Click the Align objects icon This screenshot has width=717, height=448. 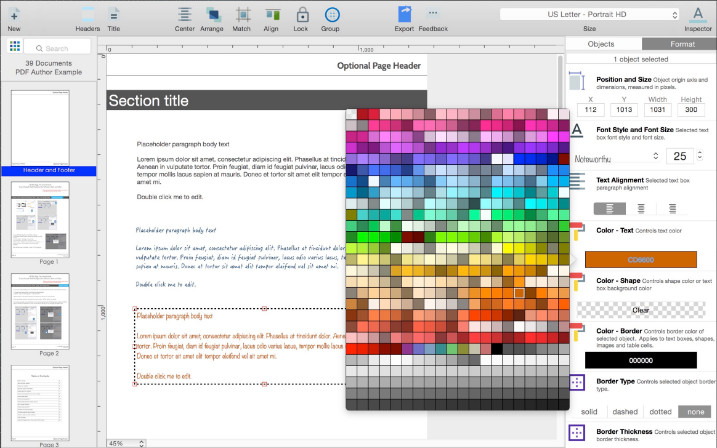[x=272, y=15]
